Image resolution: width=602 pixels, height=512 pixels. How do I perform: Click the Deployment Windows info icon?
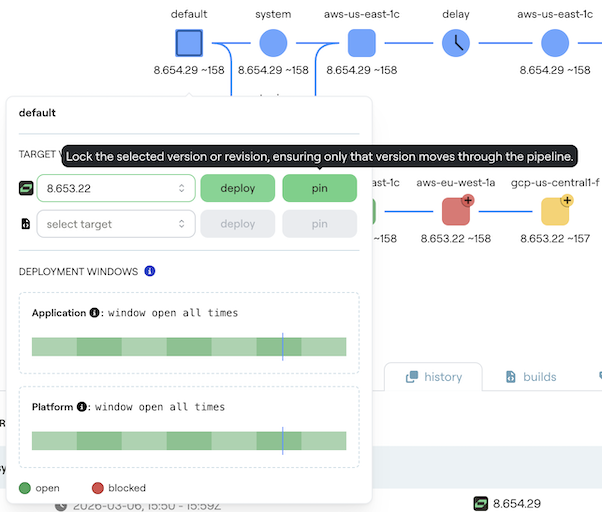(150, 271)
